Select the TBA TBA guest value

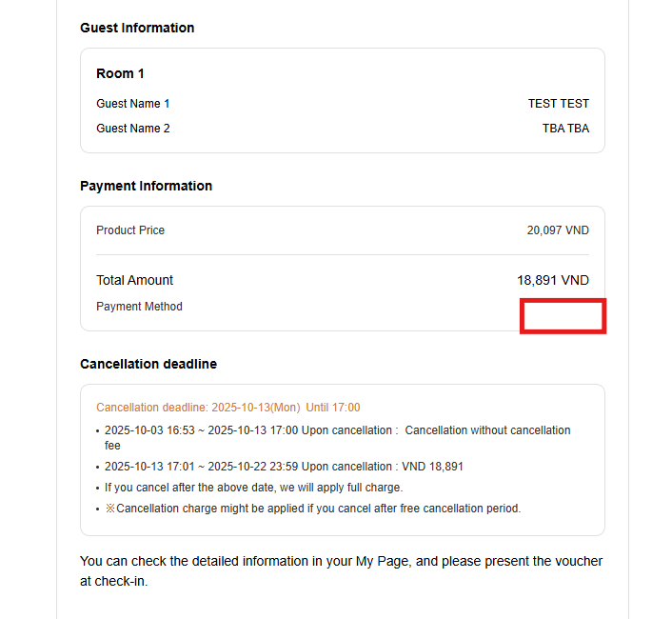point(565,129)
